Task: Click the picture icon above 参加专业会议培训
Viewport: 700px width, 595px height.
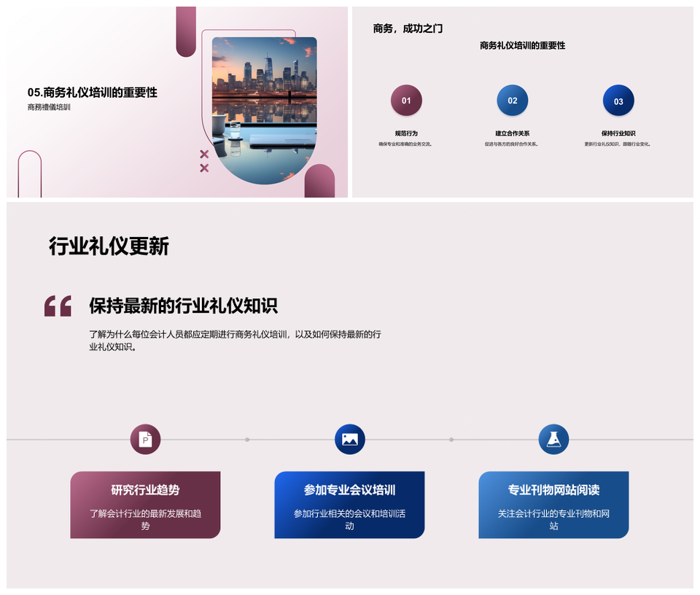Action: (x=349, y=439)
